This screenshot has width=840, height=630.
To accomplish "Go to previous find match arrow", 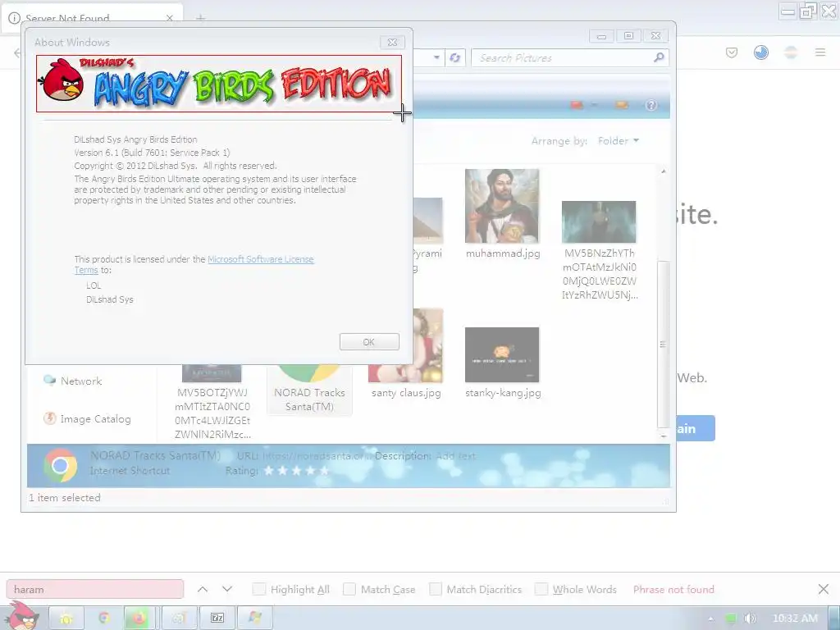I will click(x=203, y=589).
